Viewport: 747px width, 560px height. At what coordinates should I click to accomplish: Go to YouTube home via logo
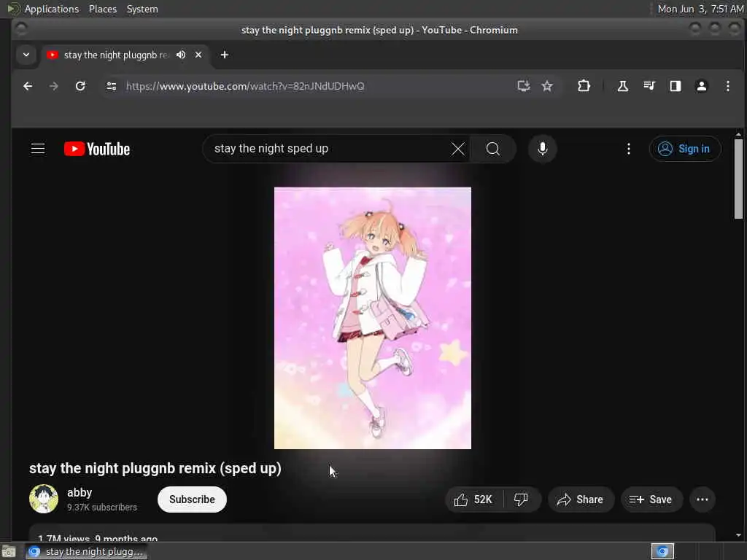tap(97, 149)
